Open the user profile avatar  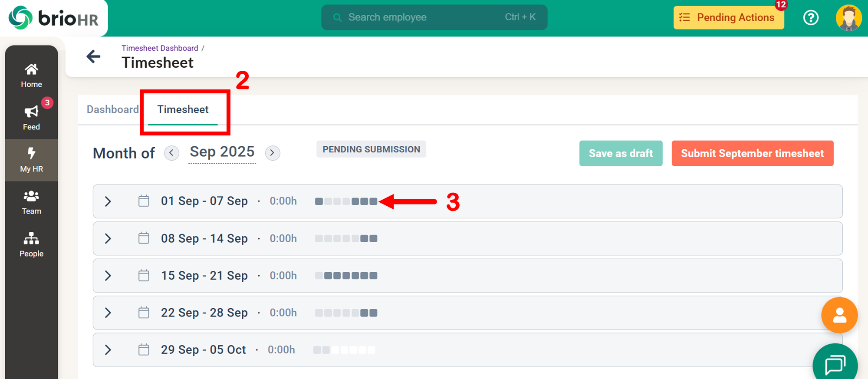[x=848, y=18]
